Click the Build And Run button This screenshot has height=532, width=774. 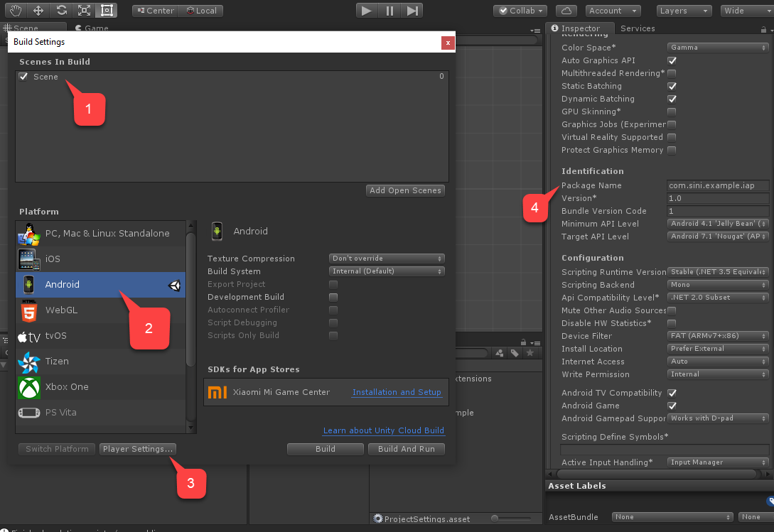click(406, 448)
